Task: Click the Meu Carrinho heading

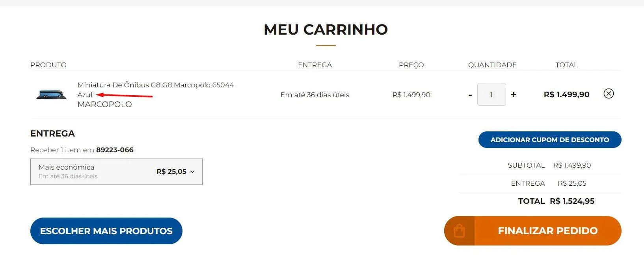Action: pos(326,30)
